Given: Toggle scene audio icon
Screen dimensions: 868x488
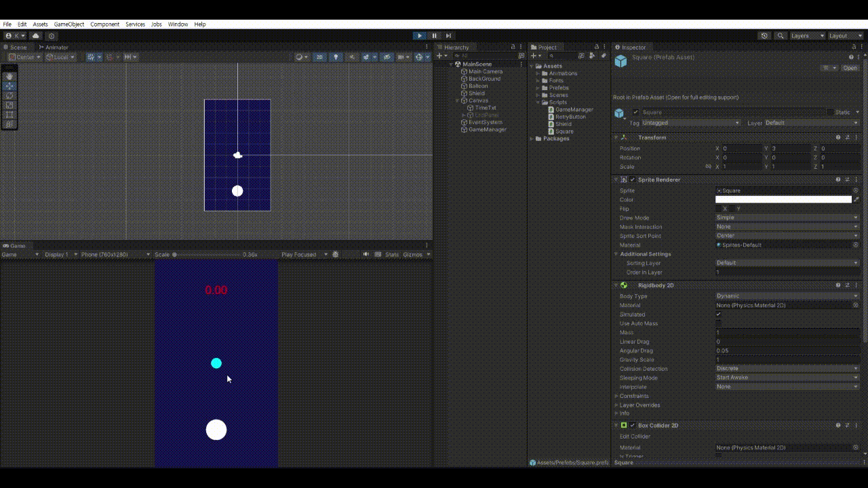Looking at the screenshot, I should 352,57.
